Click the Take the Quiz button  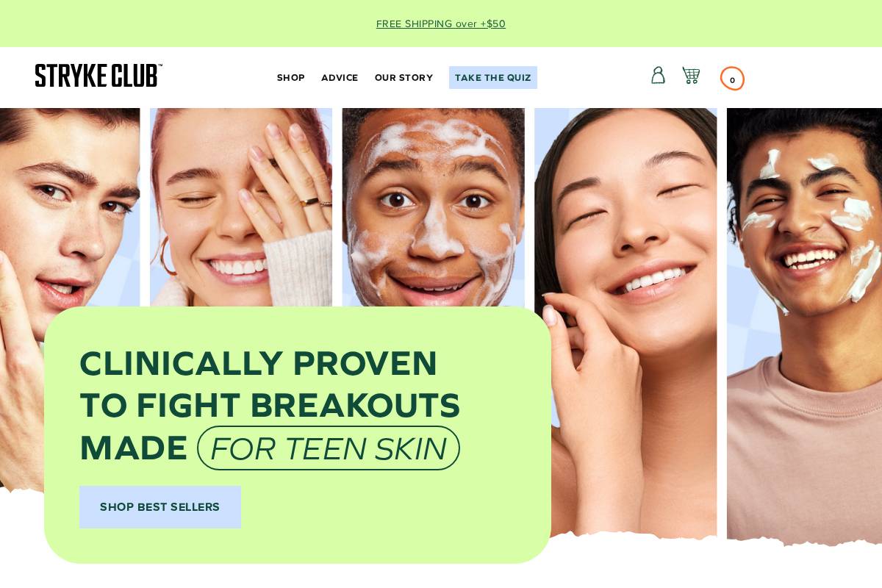[x=493, y=78]
